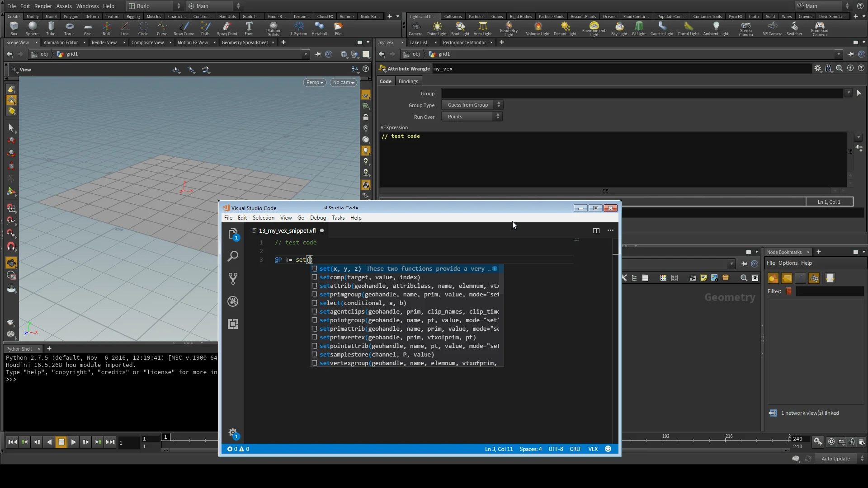Add a VR Camera from the shelf

(x=772, y=28)
